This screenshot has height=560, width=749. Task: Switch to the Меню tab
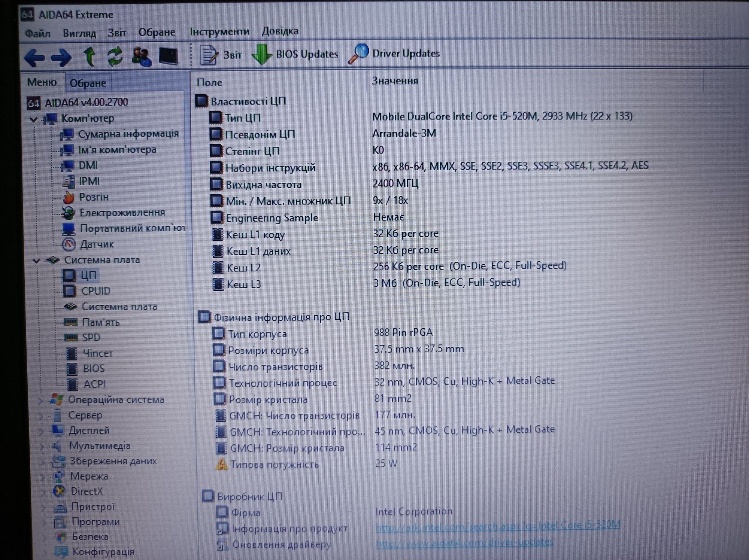point(42,82)
